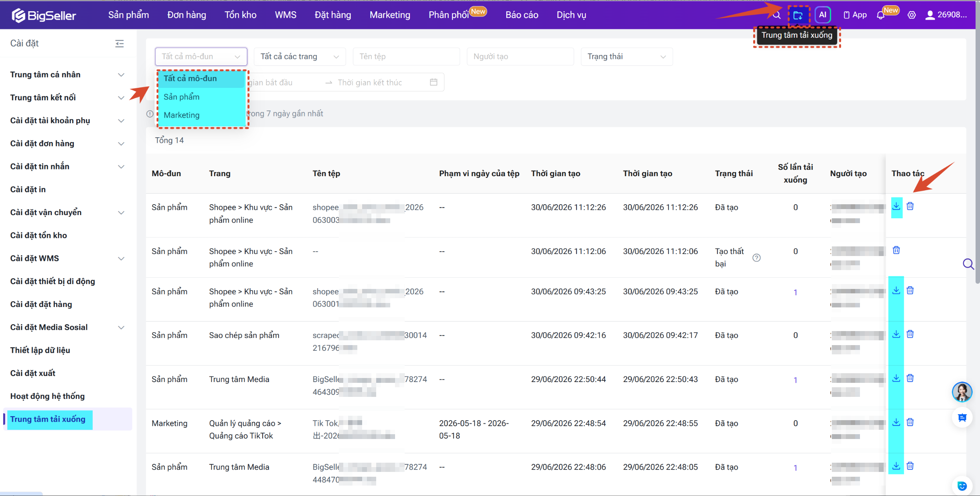Open the calendar date picker icon
This screenshot has height=496, width=980.
coord(434,82)
